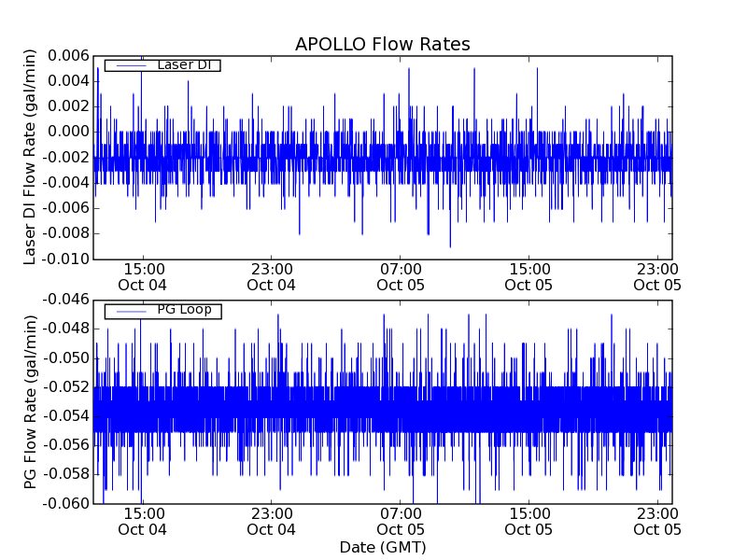Click '23:00 Oct 05' label under top chart
This screenshot has width=747, height=560.
(x=657, y=277)
